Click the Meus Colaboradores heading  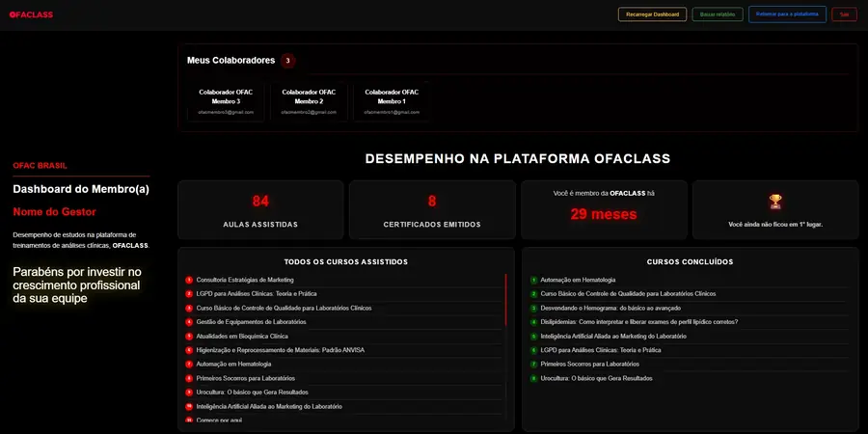[x=231, y=61]
